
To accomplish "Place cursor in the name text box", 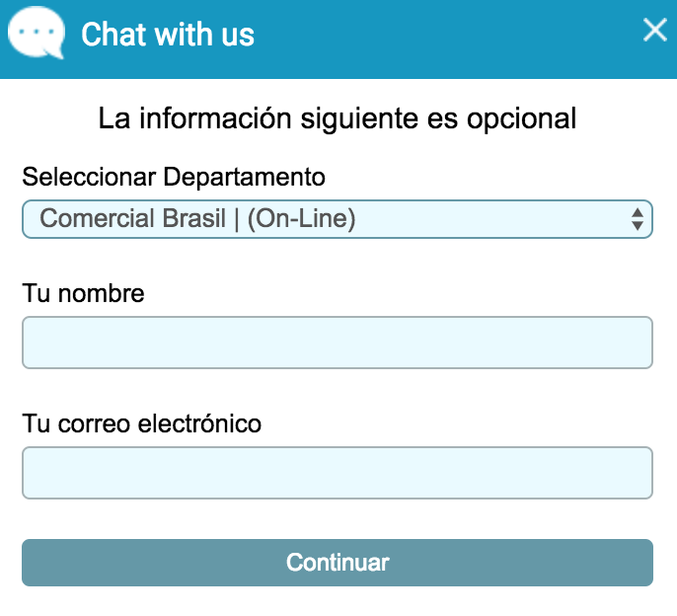I will (x=338, y=343).
